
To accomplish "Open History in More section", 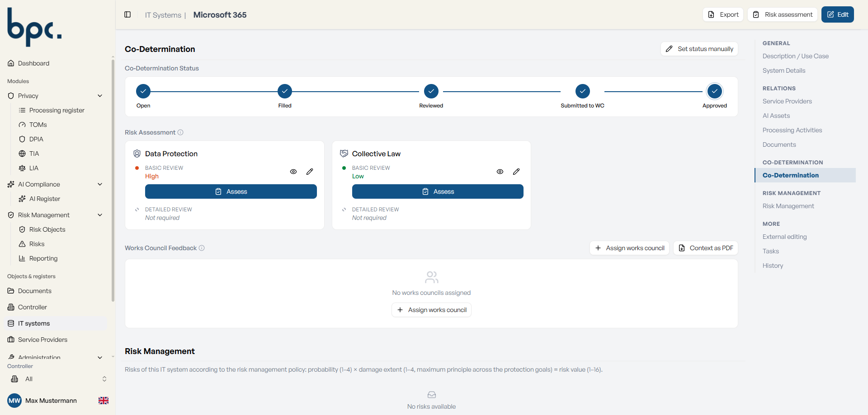I will 773,266.
